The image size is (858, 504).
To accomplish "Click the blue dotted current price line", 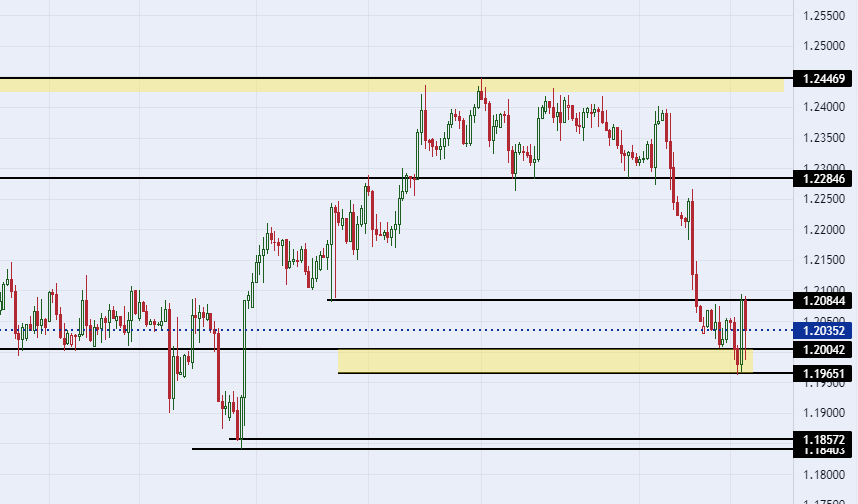I will tap(396, 330).
